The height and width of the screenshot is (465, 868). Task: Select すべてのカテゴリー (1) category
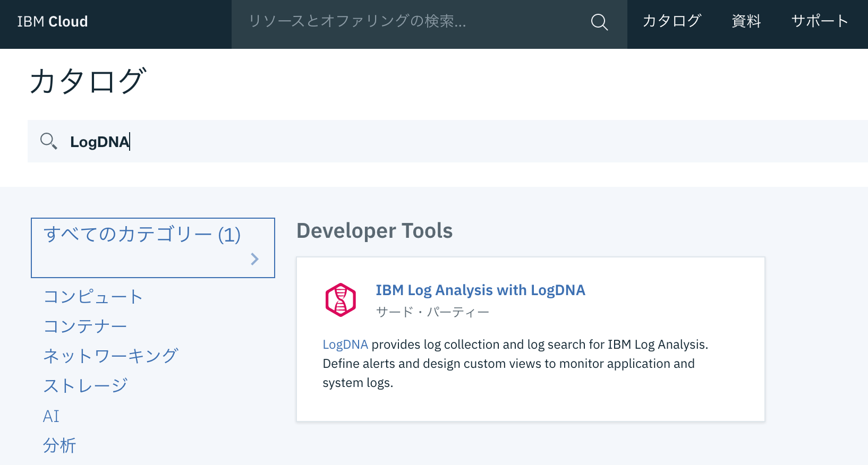153,248
